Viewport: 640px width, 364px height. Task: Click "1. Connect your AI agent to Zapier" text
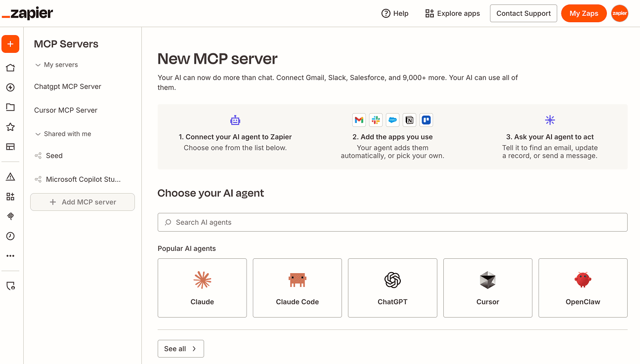[235, 137]
